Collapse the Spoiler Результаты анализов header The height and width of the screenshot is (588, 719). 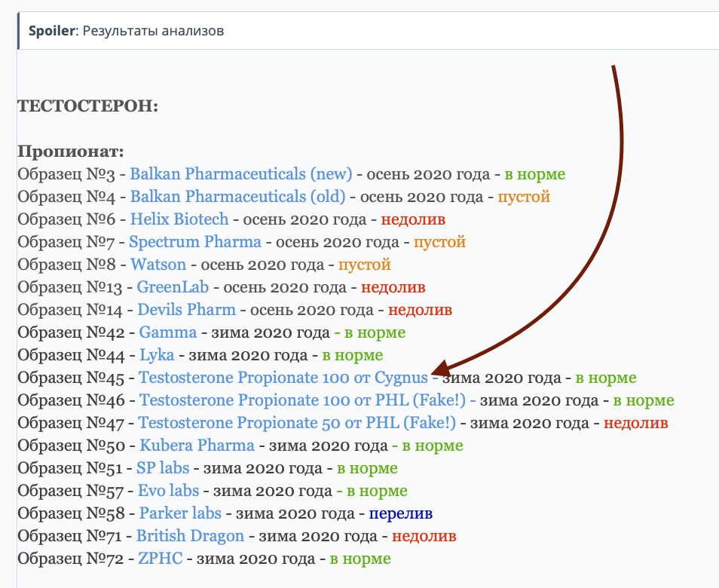pos(126,32)
